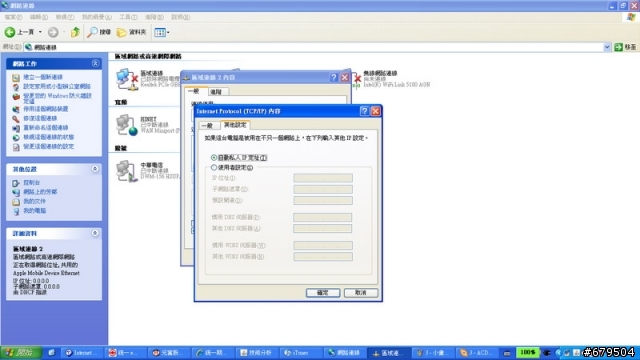Collapse the 其他位置 panel
The width and height of the screenshot is (640, 360).
coord(95,169)
